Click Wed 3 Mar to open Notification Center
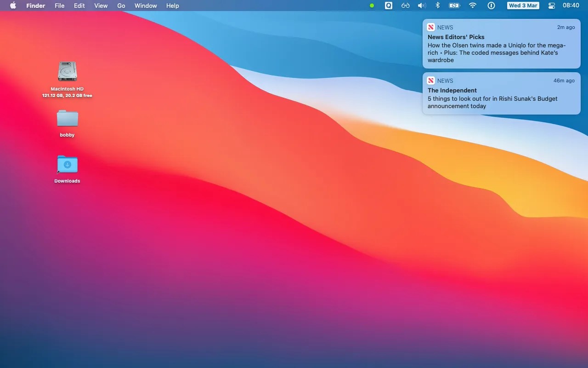588x368 pixels. pyautogui.click(x=523, y=6)
